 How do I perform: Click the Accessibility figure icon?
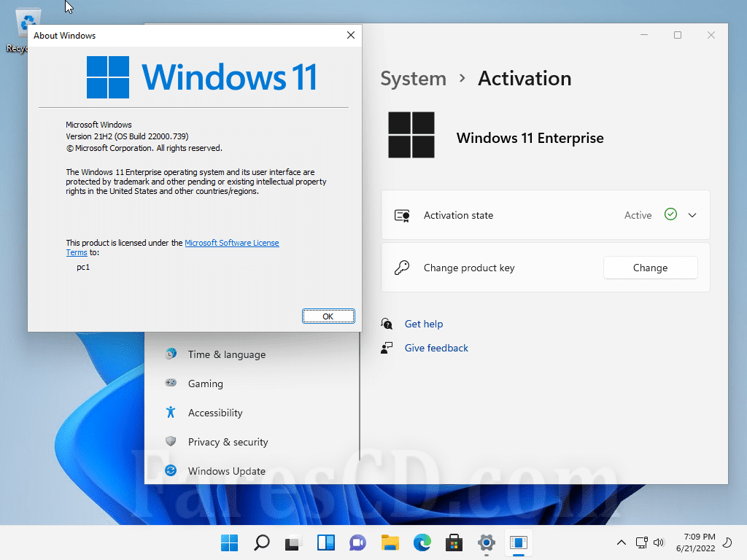171,412
